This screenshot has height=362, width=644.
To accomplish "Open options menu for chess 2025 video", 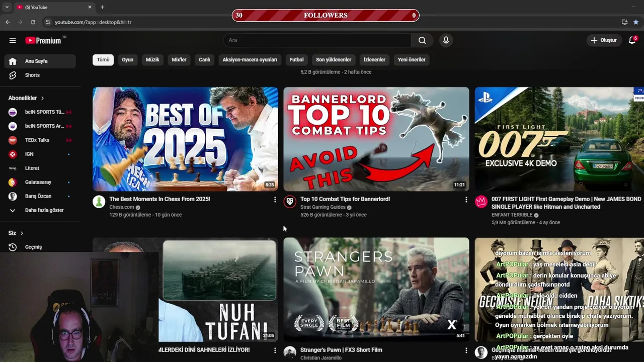I will pos(275,200).
